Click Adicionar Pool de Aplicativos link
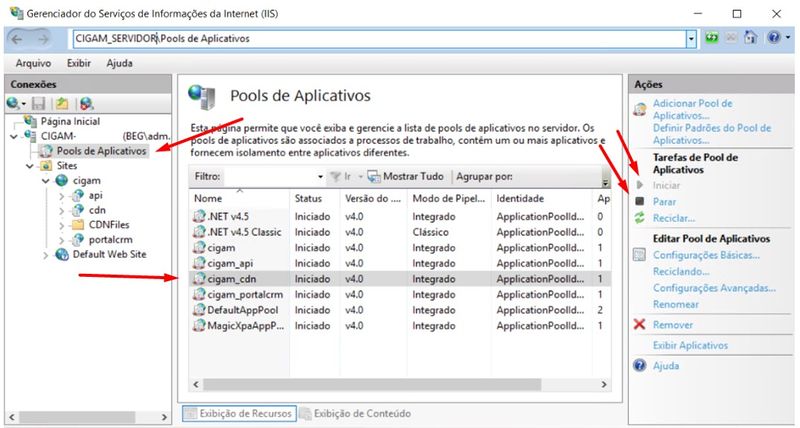Image resolution: width=800 pixels, height=428 pixels. 692,109
